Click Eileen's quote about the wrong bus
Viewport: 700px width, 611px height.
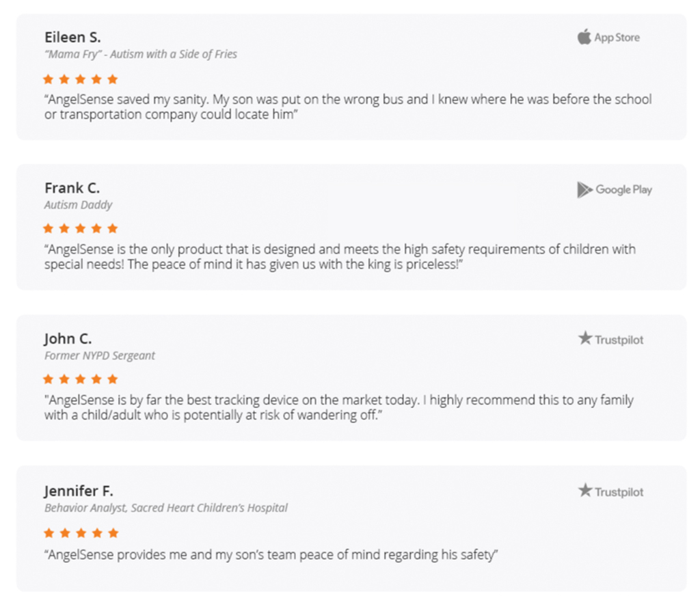click(348, 107)
